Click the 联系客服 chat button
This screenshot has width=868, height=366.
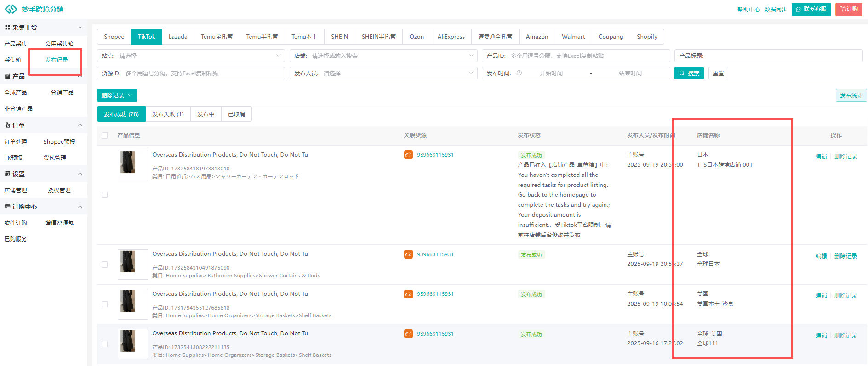coord(811,9)
